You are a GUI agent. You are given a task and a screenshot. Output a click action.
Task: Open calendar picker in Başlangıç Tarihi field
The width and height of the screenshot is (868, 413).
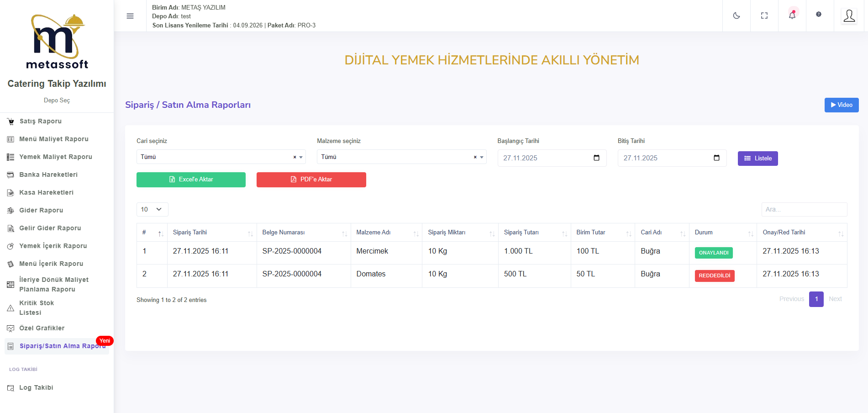(x=596, y=158)
